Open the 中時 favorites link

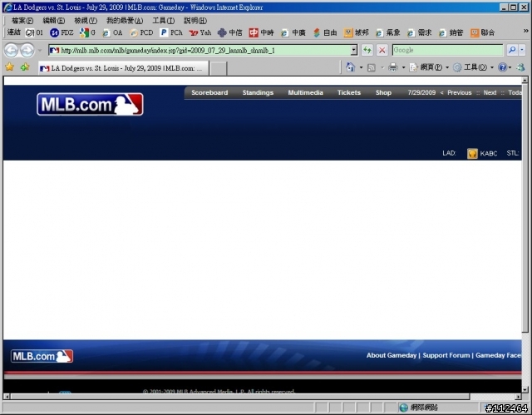click(261, 32)
